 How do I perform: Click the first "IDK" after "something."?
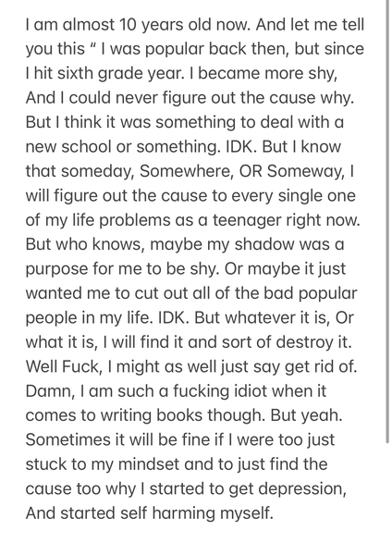click(239, 146)
